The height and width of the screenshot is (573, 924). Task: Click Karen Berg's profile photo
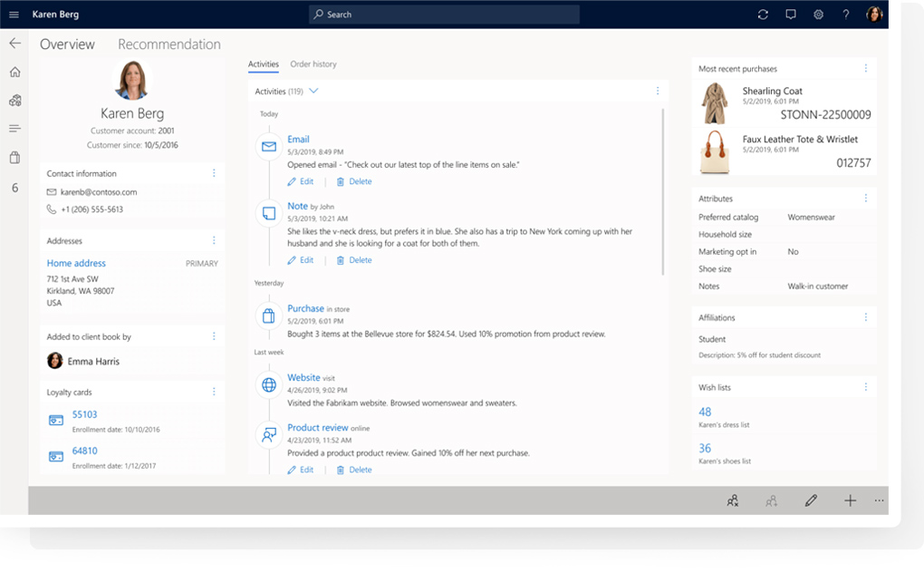pyautogui.click(x=132, y=80)
